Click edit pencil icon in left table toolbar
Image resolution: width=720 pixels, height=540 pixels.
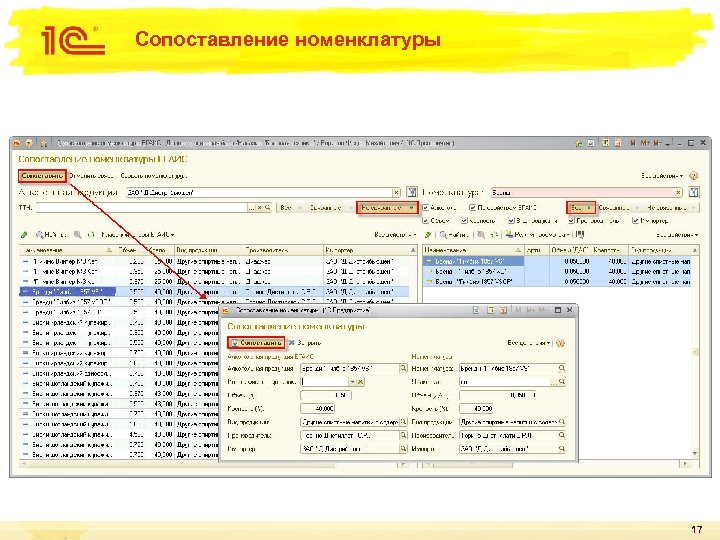tap(24, 235)
